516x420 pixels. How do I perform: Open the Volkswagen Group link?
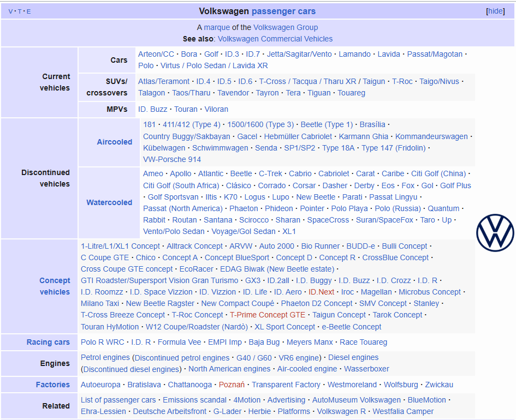pyautogui.click(x=286, y=27)
